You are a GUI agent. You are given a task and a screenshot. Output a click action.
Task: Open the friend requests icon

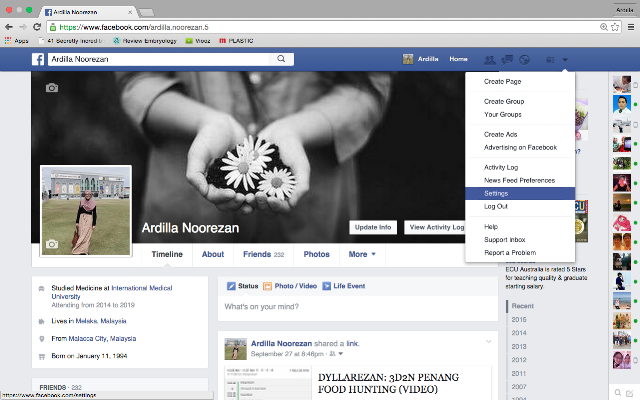489,60
